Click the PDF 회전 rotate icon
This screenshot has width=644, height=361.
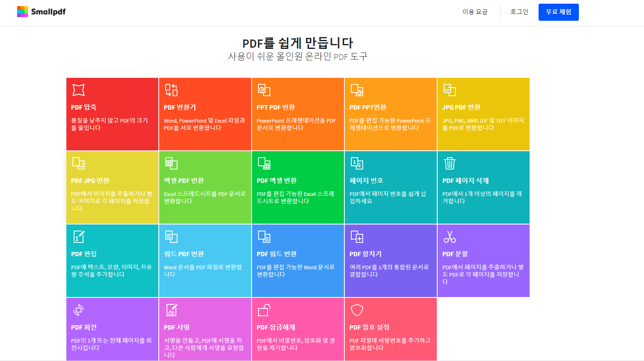pos(79,310)
